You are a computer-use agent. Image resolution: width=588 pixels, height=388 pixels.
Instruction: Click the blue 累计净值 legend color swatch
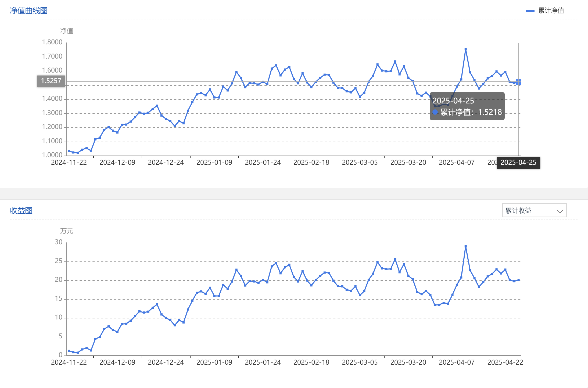[530, 11]
